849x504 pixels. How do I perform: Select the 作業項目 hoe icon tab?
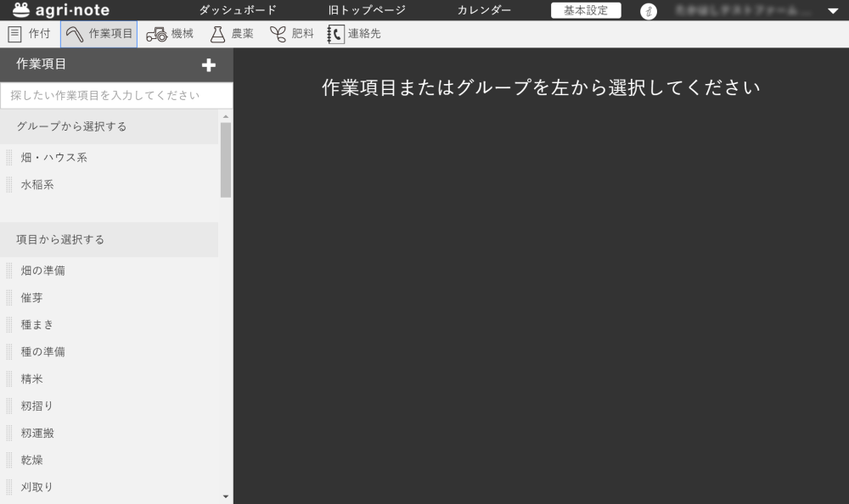[75, 34]
